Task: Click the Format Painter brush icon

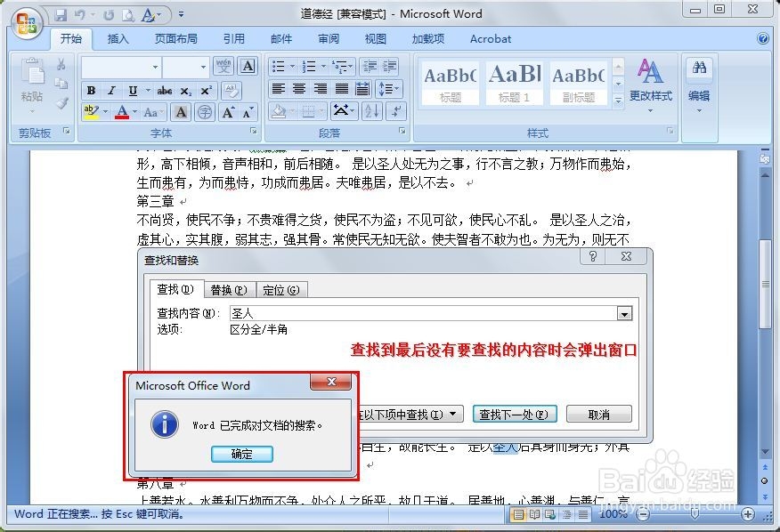Action: point(61,103)
